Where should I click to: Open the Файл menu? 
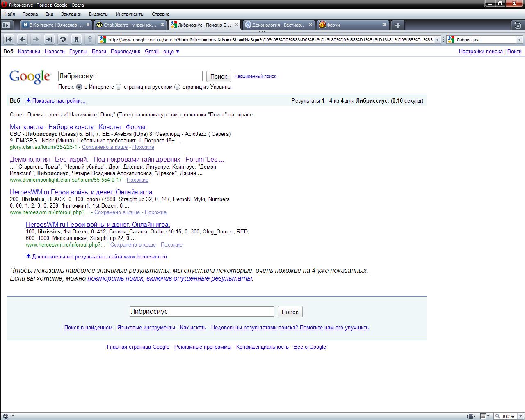[x=9, y=14]
